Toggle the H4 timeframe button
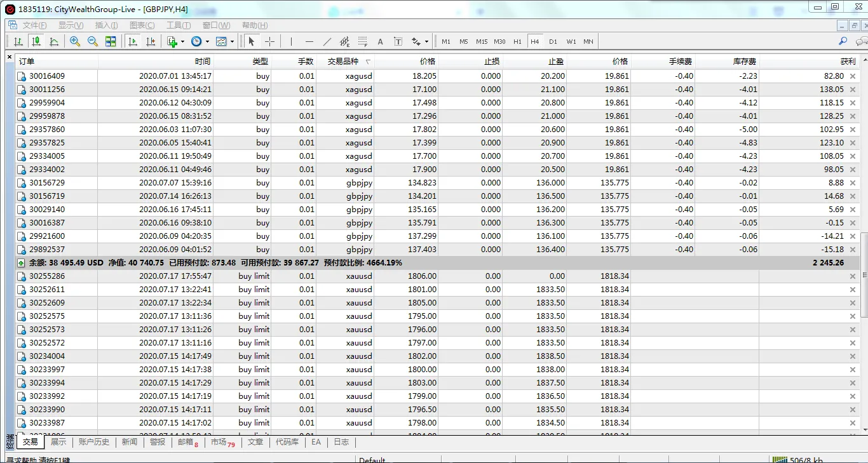 (x=535, y=41)
